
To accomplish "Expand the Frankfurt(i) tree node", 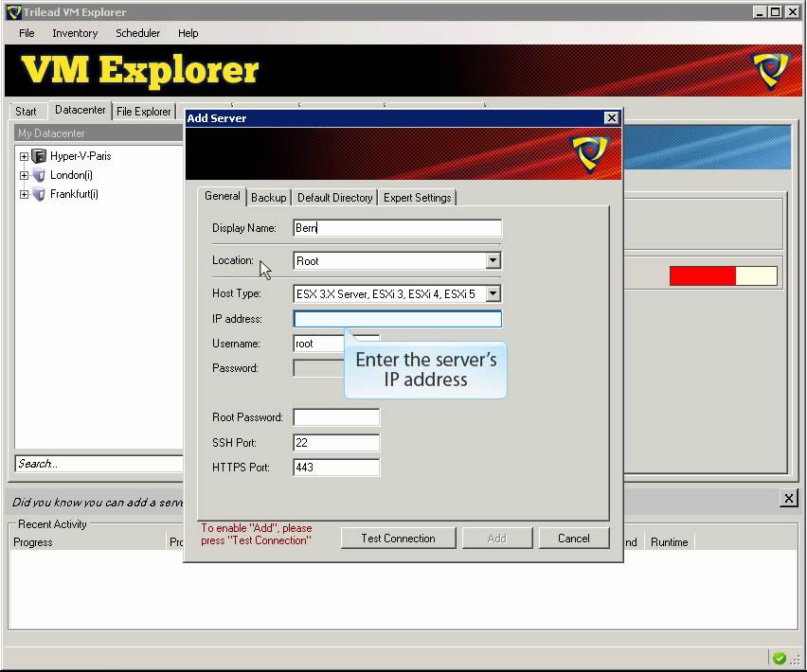I will click(x=24, y=194).
